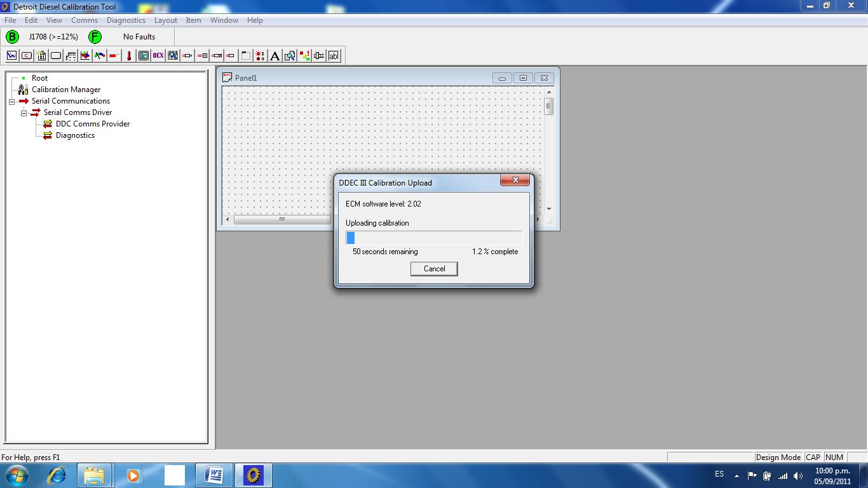Click the volume speaker tray icon
The height and width of the screenshot is (488, 868).
798,475
